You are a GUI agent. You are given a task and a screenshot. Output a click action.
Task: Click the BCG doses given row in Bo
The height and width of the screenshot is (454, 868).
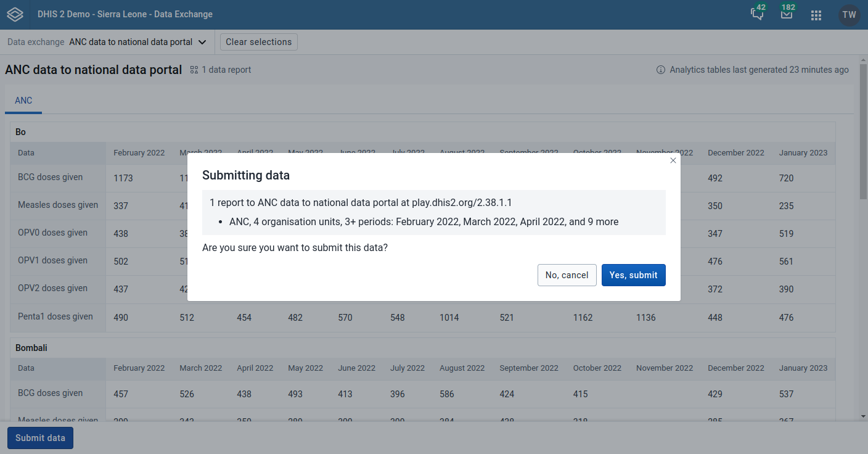coord(51,178)
